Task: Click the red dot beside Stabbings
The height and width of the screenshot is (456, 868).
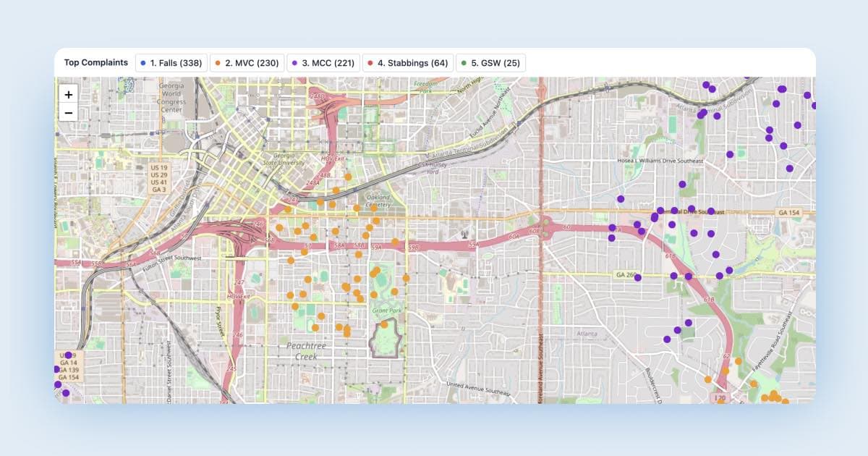Action: click(x=371, y=63)
